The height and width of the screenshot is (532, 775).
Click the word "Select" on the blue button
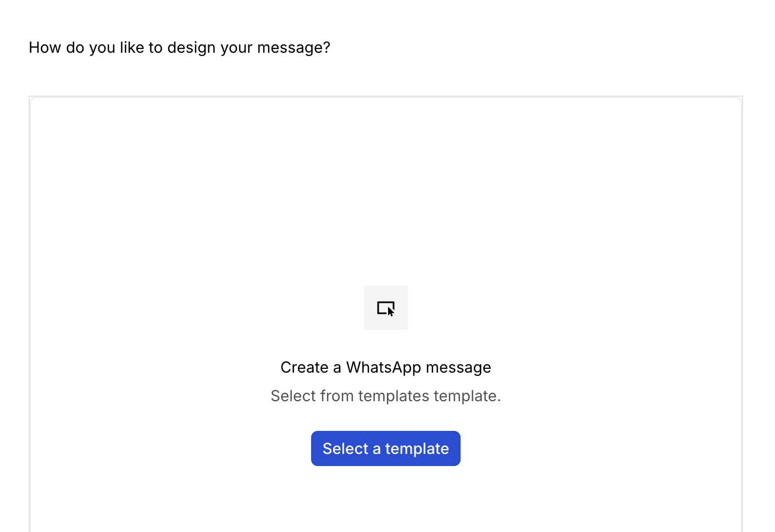coord(345,448)
